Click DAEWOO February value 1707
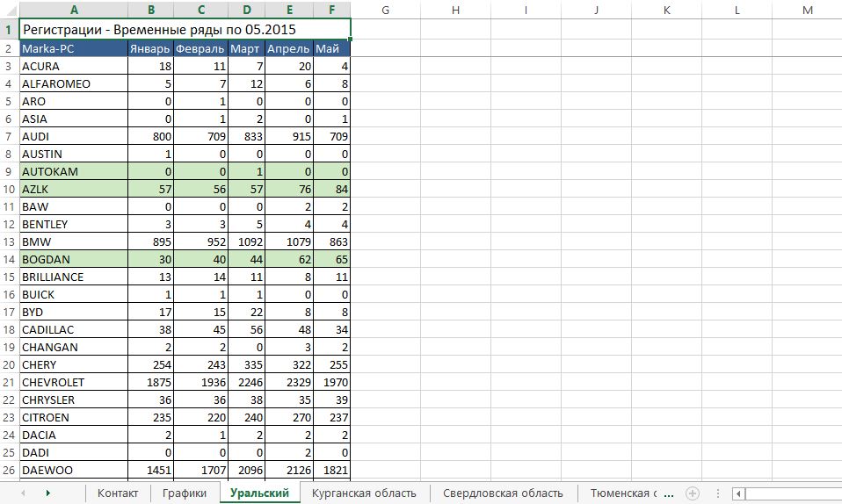 point(201,470)
